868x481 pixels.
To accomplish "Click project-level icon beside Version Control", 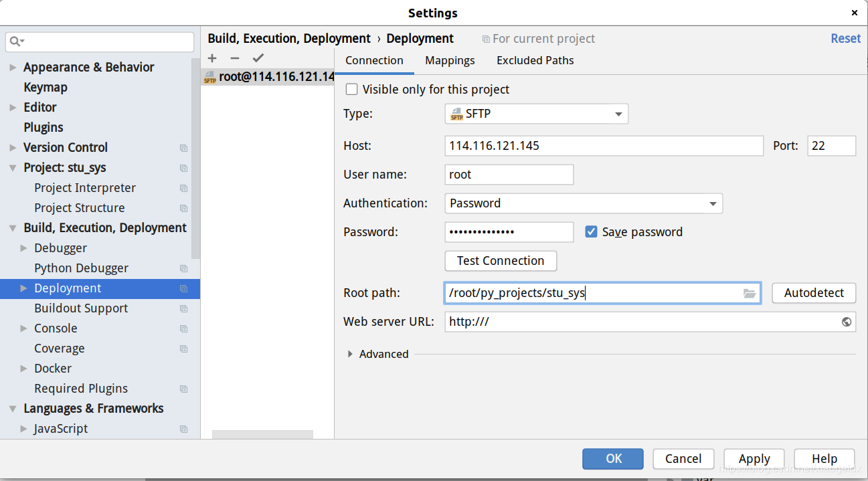I will [x=183, y=148].
